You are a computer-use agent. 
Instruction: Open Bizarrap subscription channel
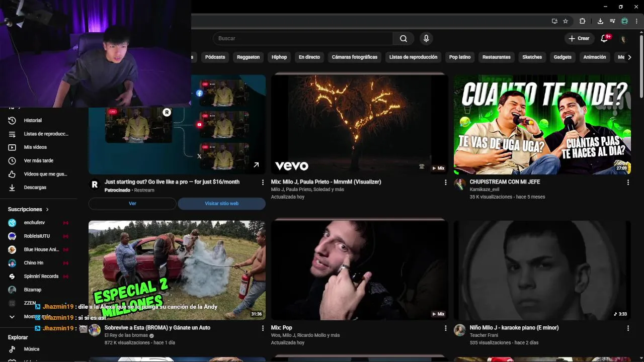point(38,290)
